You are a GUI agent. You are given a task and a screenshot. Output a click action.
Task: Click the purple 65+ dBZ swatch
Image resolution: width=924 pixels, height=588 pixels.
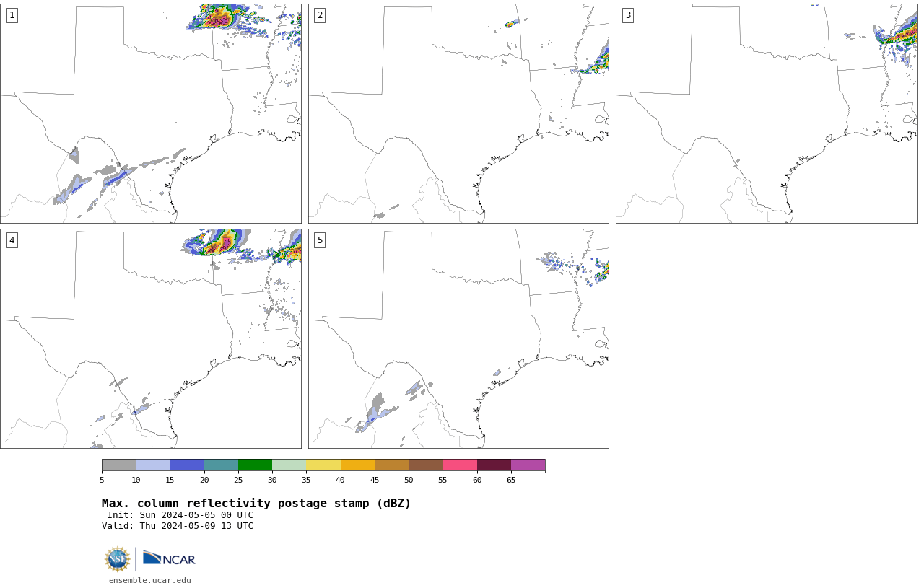528,465
